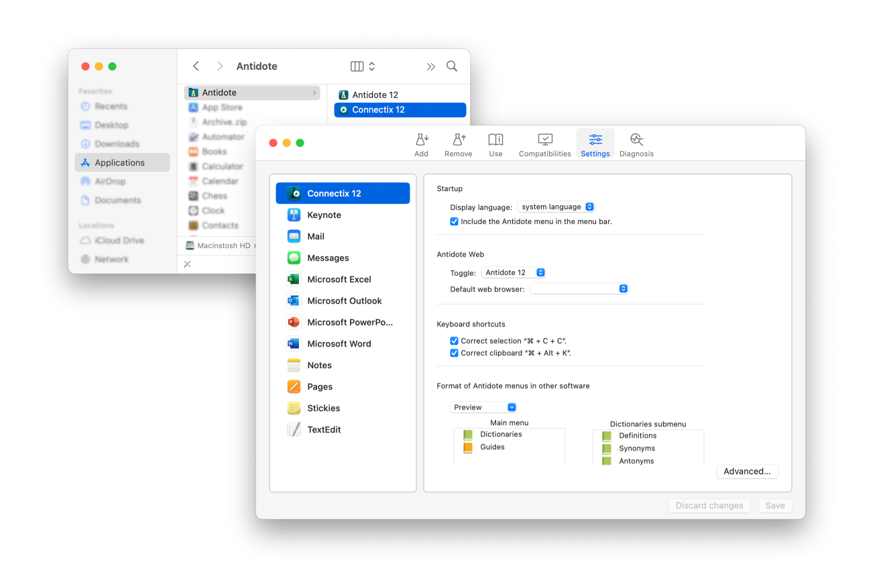Image resolution: width=887 pixels, height=588 pixels.
Task: Open the Preview format dropdown
Action: [x=483, y=408]
